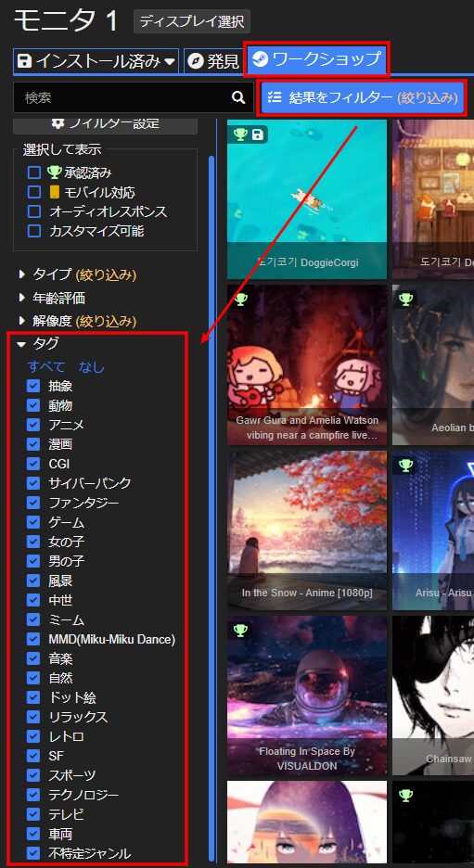Click the なし link under タグ
This screenshot has height=868, width=474.
pyautogui.click(x=91, y=366)
